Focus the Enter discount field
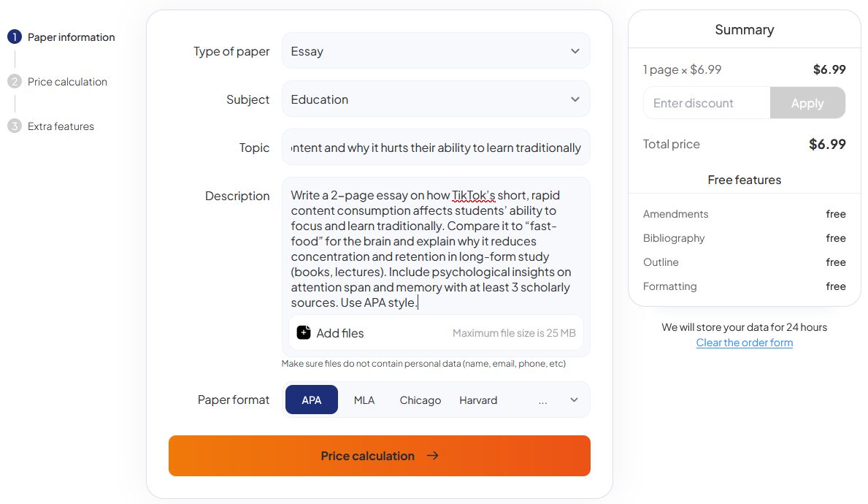Screen dimensions: 868x504 706,103
